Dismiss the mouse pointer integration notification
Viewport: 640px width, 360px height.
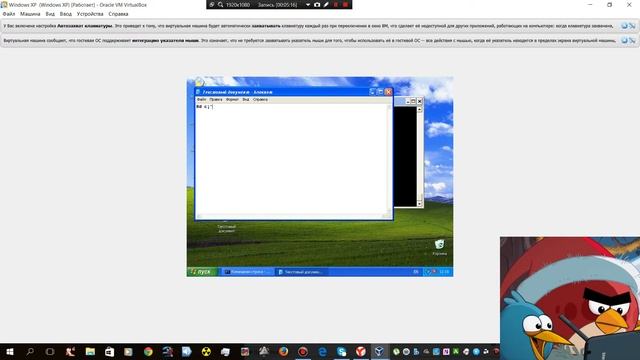pos(624,40)
